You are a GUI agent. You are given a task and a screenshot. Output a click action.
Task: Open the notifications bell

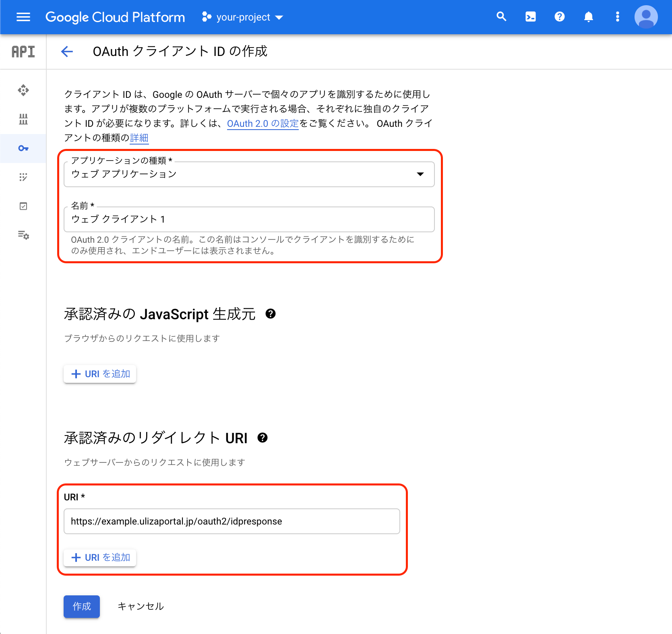589,17
